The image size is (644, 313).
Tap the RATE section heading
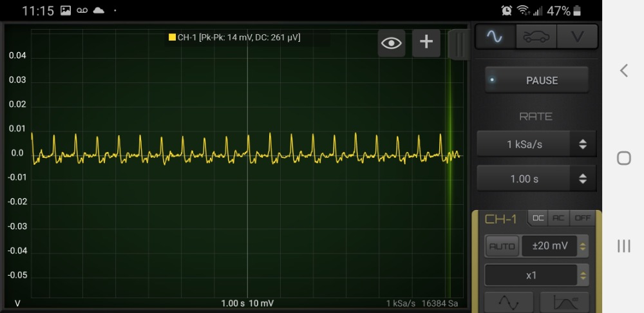pyautogui.click(x=536, y=117)
